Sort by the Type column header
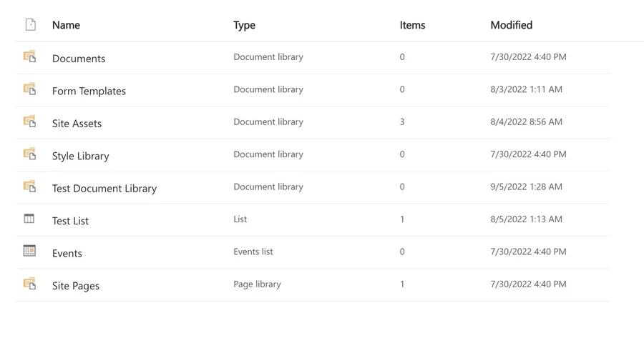The image size is (644, 338). 244,25
